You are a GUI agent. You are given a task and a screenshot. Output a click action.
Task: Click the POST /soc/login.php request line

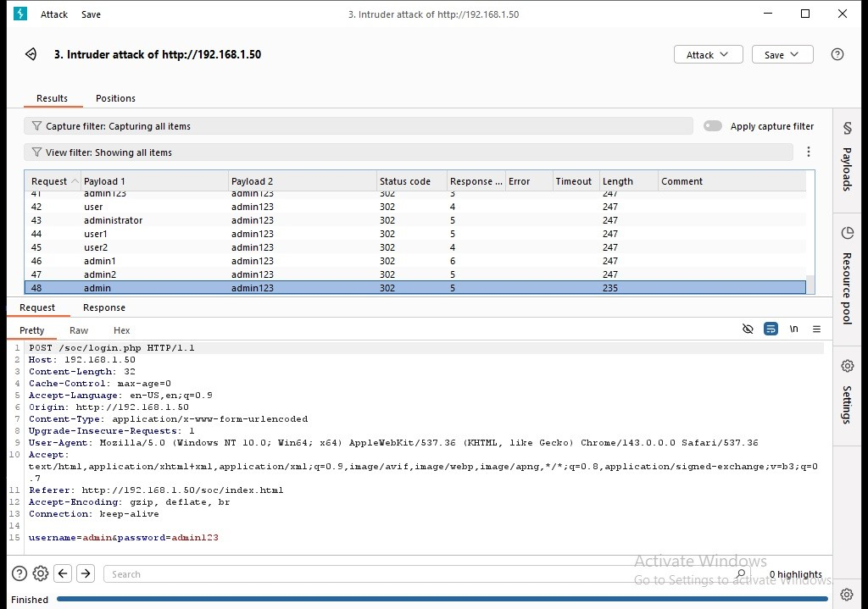[112, 347]
